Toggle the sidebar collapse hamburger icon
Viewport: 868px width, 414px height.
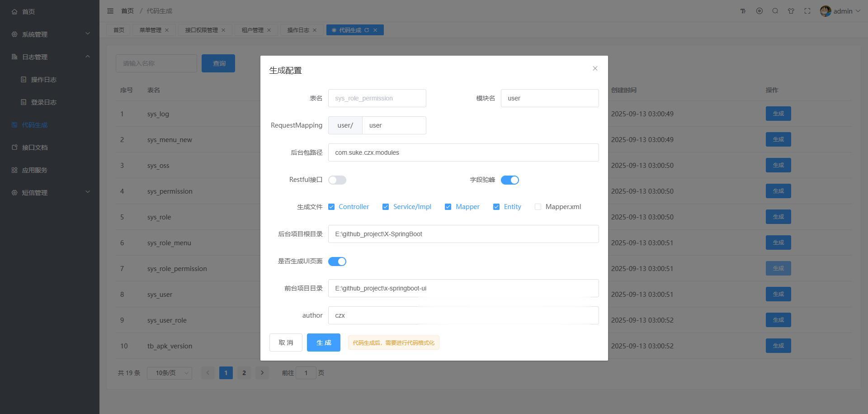point(110,11)
